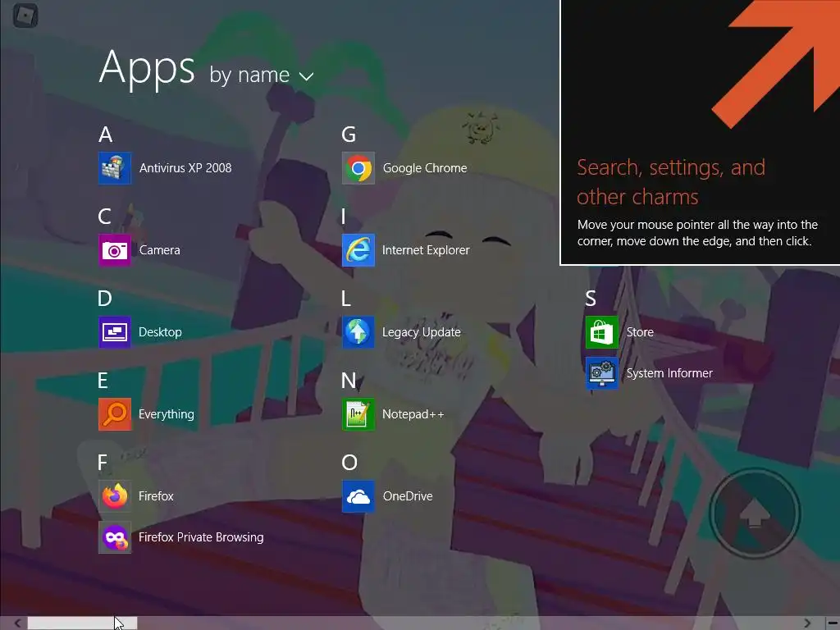Launch the Google Chrome icon
The height and width of the screenshot is (630, 840).
click(358, 167)
